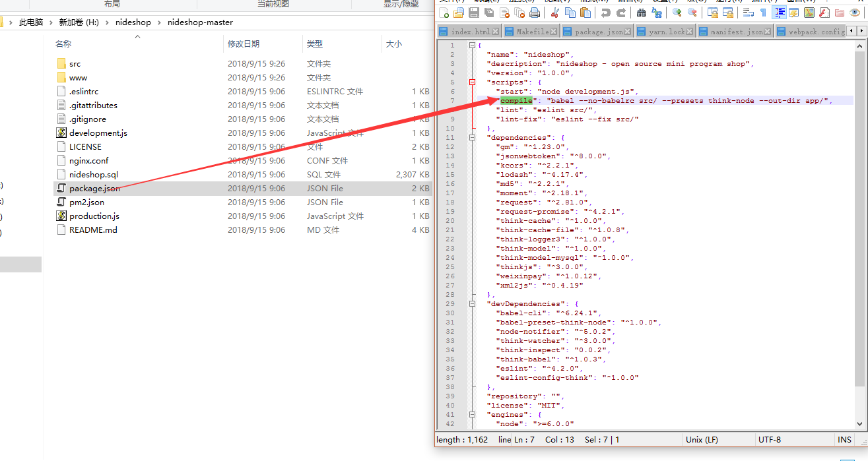Select pm2.json in the file list
The height and width of the screenshot is (461, 868).
pyautogui.click(x=86, y=202)
